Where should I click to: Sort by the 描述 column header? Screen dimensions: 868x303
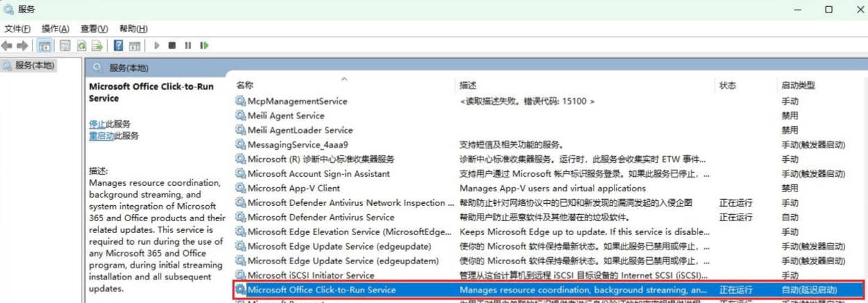pyautogui.click(x=468, y=85)
